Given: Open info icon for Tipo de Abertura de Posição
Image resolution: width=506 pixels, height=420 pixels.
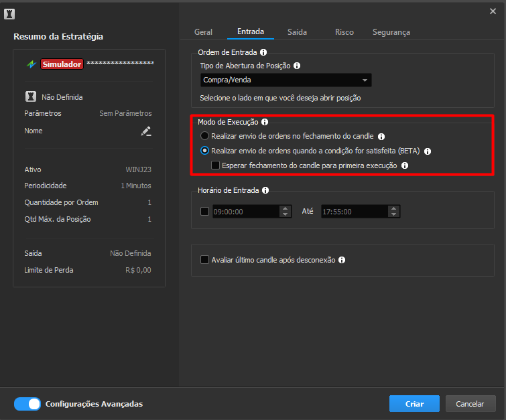Looking at the screenshot, I should coord(297,66).
